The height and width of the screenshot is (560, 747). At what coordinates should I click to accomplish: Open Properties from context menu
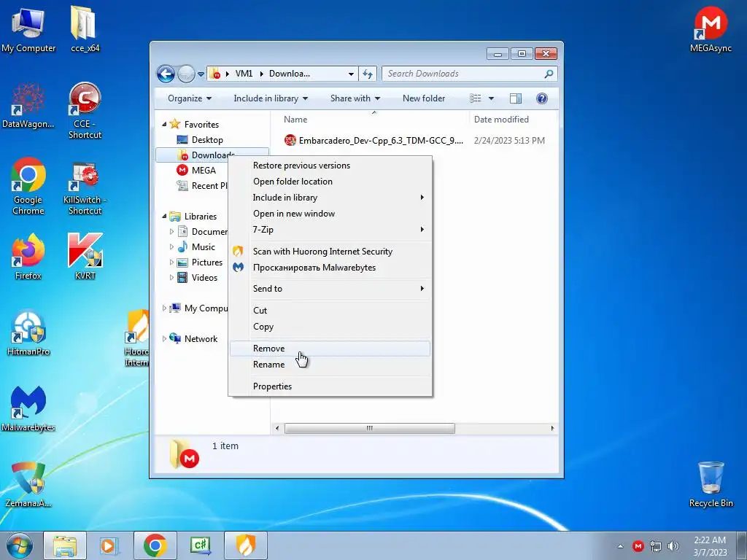pyautogui.click(x=330, y=386)
